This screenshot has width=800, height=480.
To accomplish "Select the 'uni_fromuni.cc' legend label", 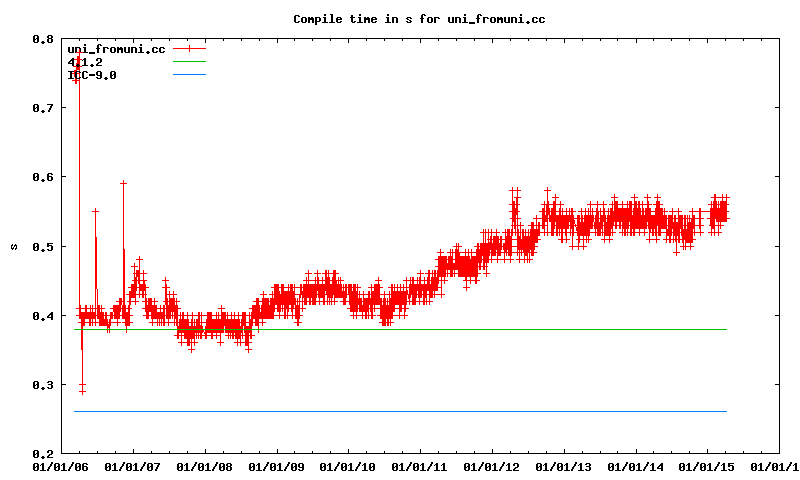I will click(115, 49).
